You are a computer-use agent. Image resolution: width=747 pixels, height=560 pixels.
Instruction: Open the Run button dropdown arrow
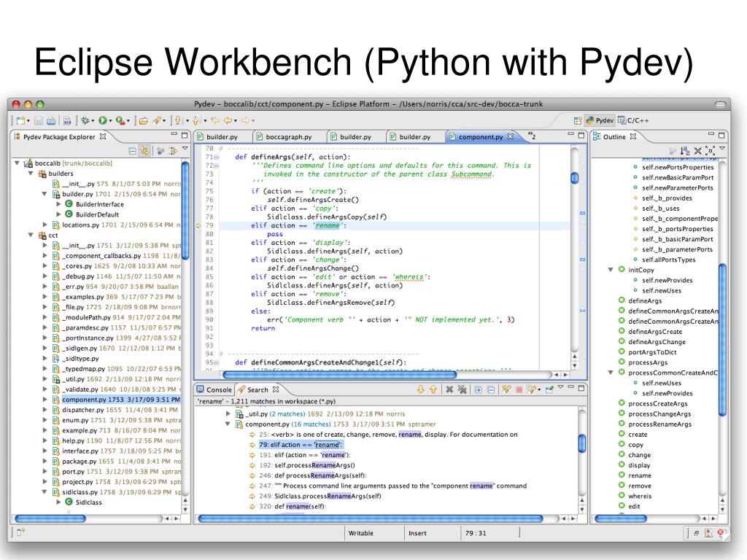(x=111, y=121)
